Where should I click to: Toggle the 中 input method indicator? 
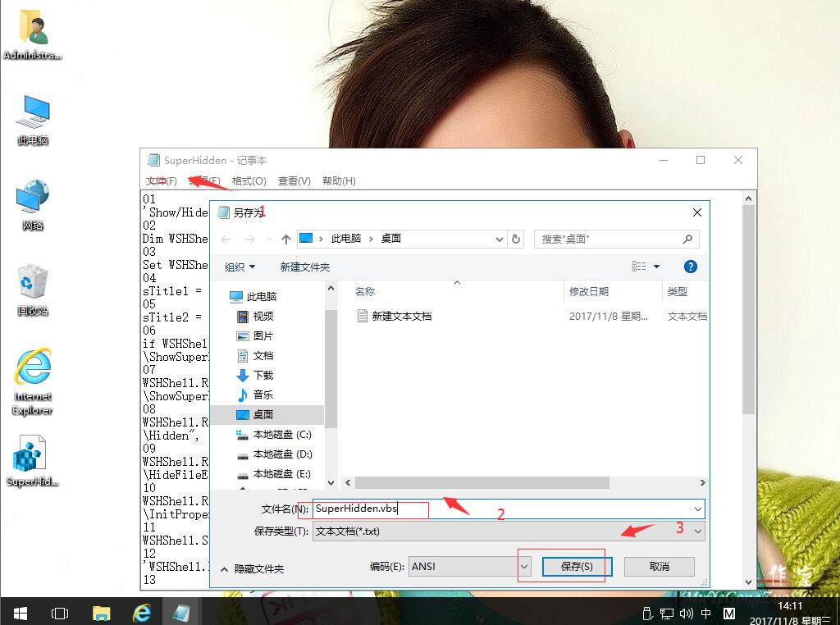click(705, 613)
